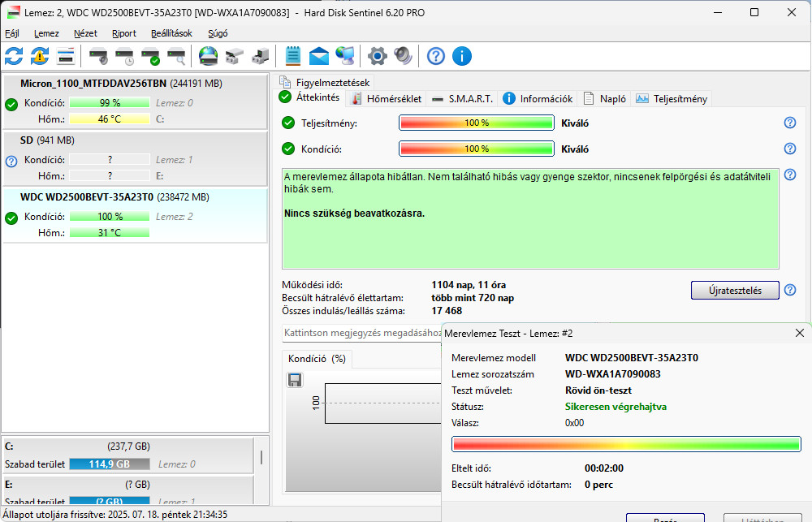Select the Áttekintés tab
Image resolution: width=812 pixels, height=522 pixels.
coord(309,97)
